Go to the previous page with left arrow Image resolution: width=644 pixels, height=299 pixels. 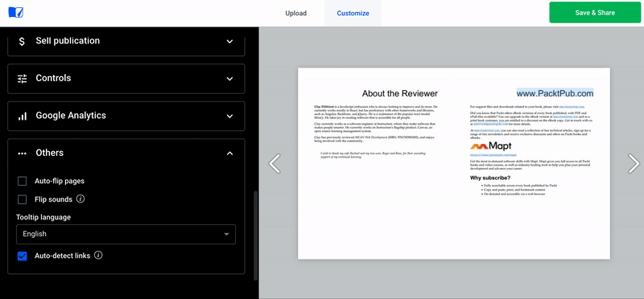coord(275,163)
